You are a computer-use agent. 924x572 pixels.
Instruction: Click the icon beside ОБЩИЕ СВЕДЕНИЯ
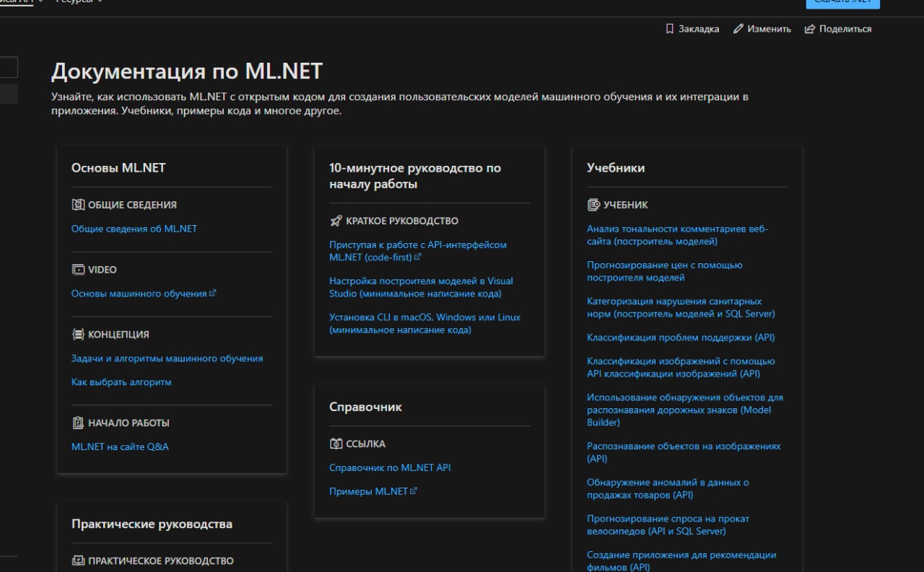[78, 205]
